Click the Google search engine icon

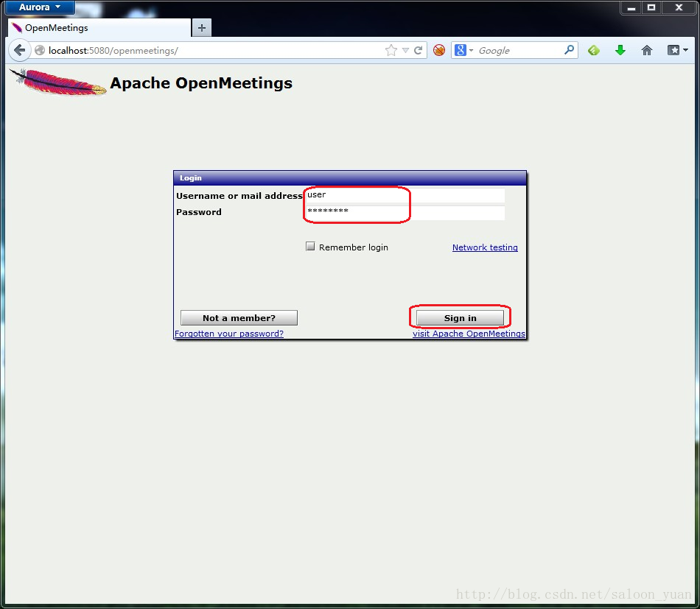click(x=461, y=50)
